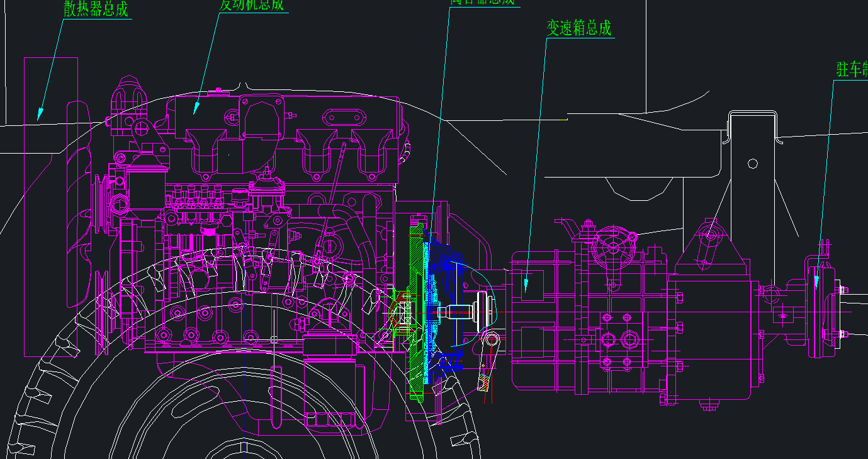868x459 pixels.
Task: Select the partially visible 驻车制 label
Action: pos(852,69)
